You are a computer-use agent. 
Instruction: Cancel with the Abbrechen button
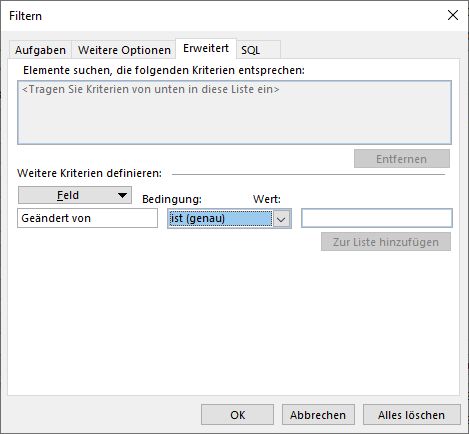point(318,415)
